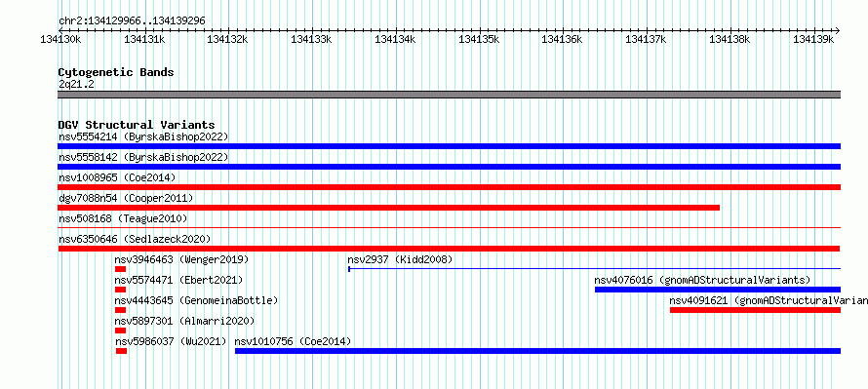Select the Cytogenetic Bands track title
Screen dimensions: 868x389
pos(116,72)
